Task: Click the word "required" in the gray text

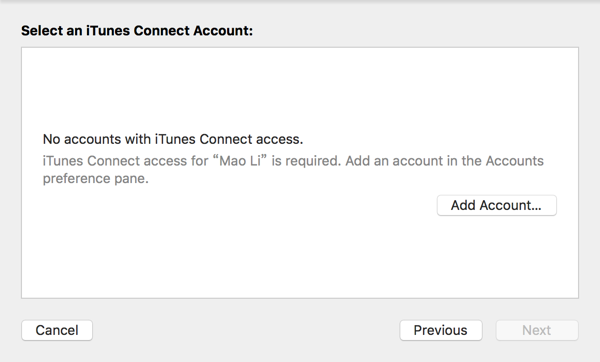Action: click(x=312, y=161)
